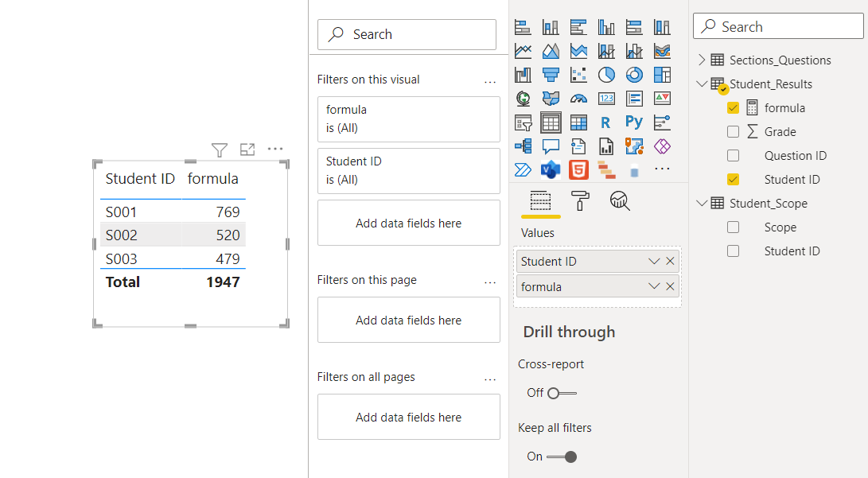Select the globe map visual
Image resolution: width=868 pixels, height=478 pixels.
[x=523, y=99]
